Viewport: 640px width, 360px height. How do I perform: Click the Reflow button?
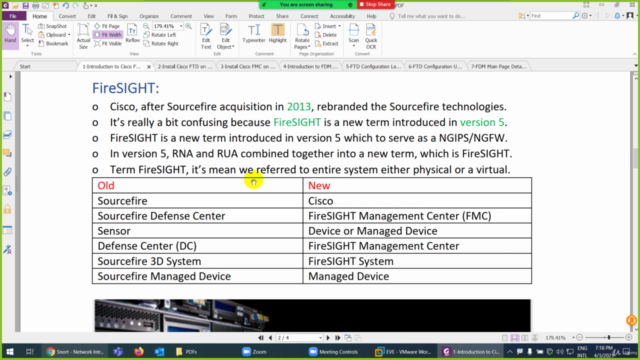point(132,33)
